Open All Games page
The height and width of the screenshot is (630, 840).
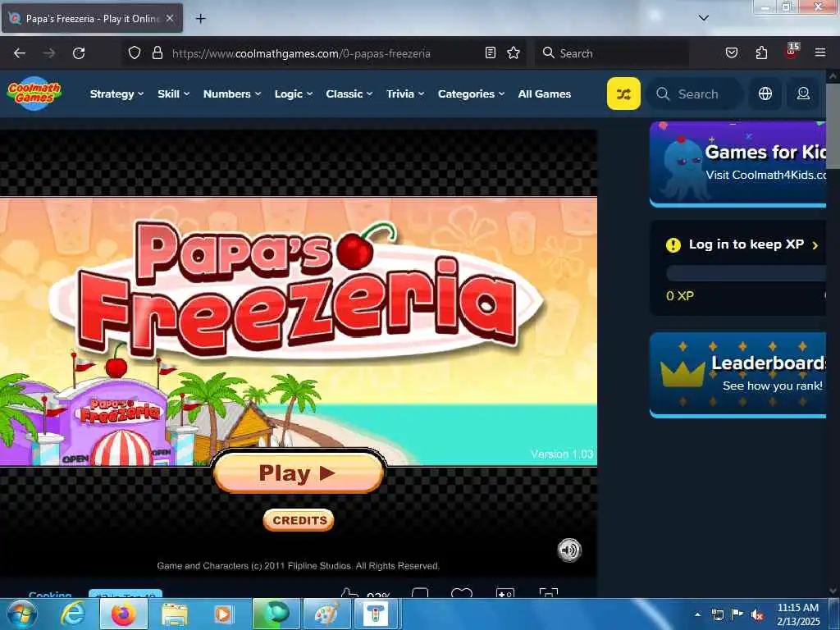(x=545, y=94)
